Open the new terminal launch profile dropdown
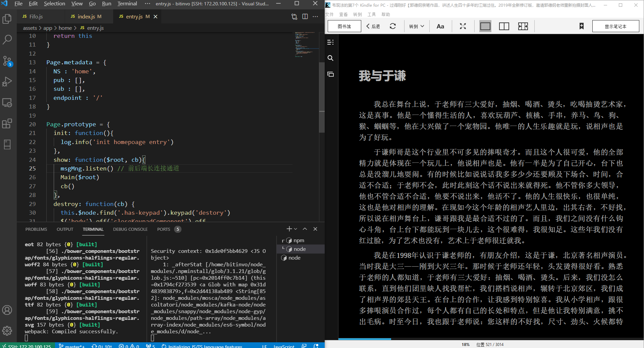 point(296,229)
